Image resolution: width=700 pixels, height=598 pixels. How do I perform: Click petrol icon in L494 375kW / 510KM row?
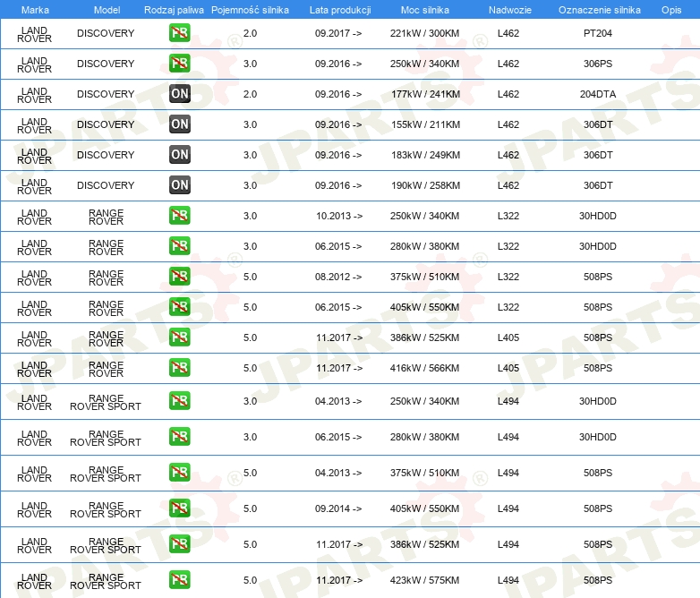tap(179, 472)
